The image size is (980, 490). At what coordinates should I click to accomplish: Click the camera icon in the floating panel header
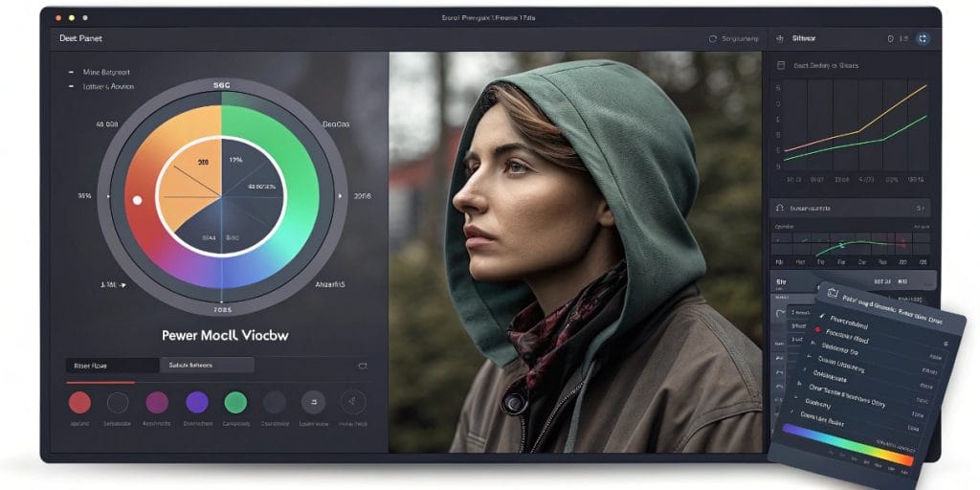pos(832,293)
